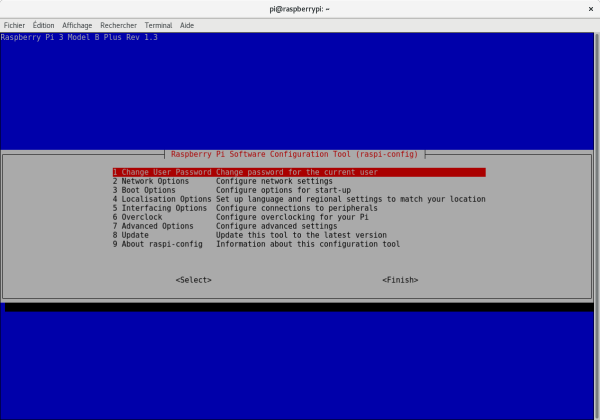Click 'Configure network settings' description
The height and width of the screenshot is (420, 600).
click(274, 181)
